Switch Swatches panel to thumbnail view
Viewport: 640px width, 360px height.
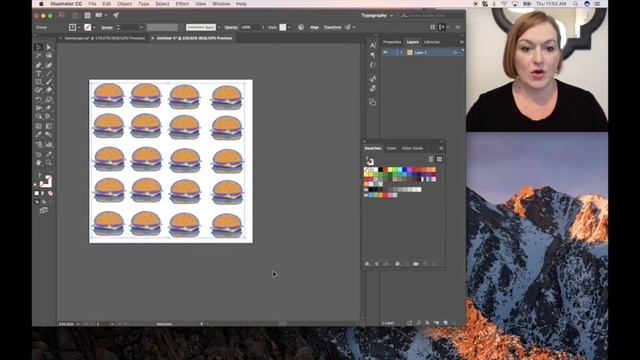[439, 159]
